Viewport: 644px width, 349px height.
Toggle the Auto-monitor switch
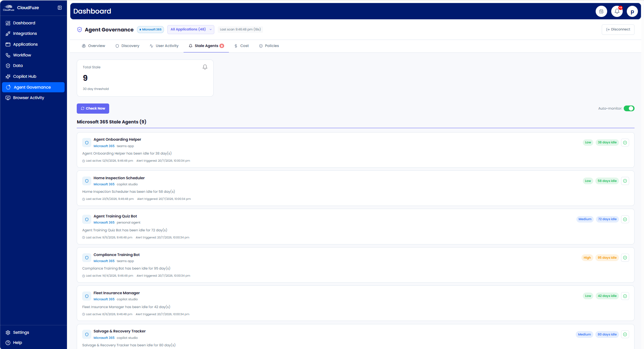click(629, 109)
